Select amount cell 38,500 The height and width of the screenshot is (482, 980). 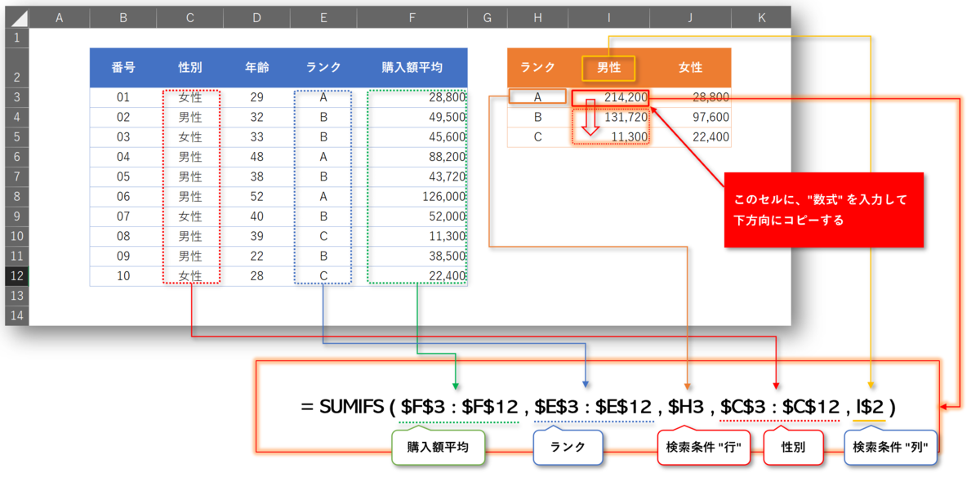[x=412, y=257]
